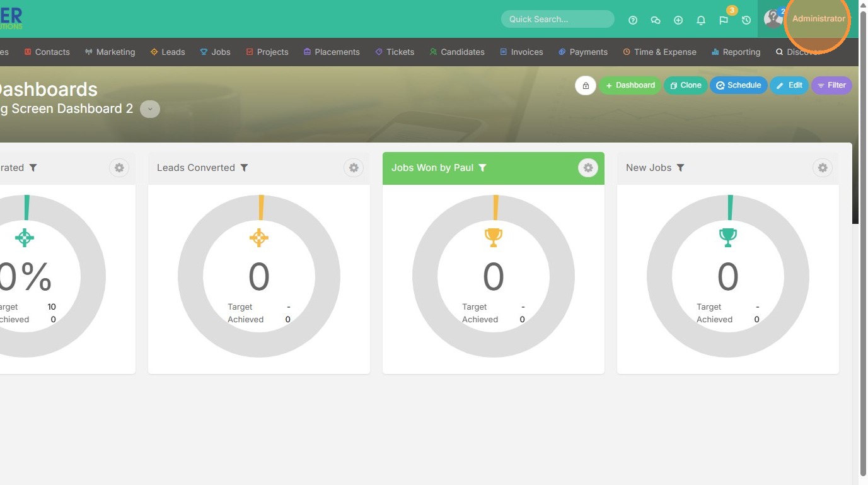
Task: Open the recent history clock icon
Action: [x=746, y=20]
